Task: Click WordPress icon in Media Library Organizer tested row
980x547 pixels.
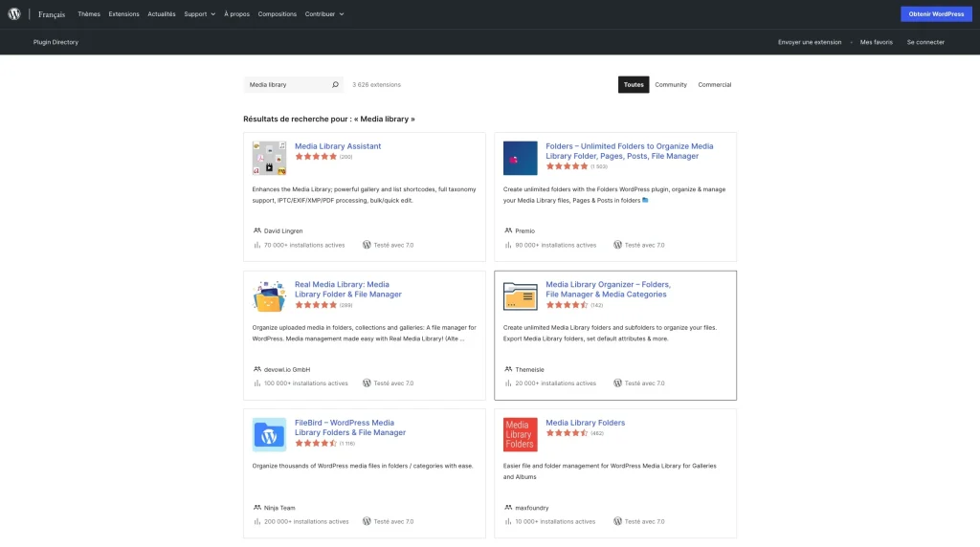Action: [x=617, y=383]
